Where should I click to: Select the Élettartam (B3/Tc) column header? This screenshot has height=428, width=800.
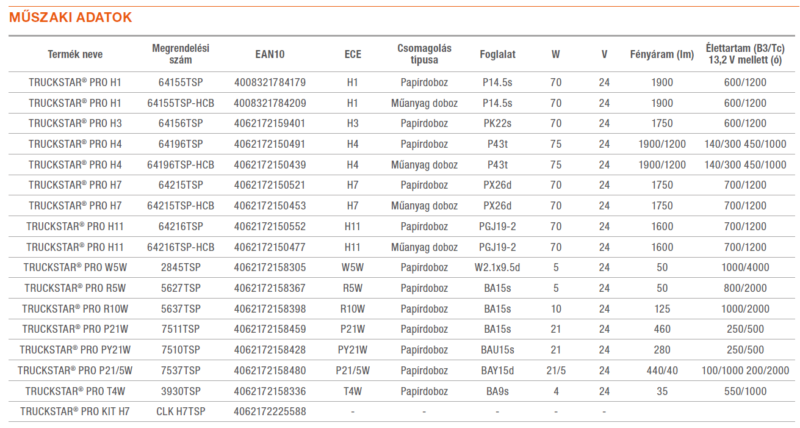point(745,54)
